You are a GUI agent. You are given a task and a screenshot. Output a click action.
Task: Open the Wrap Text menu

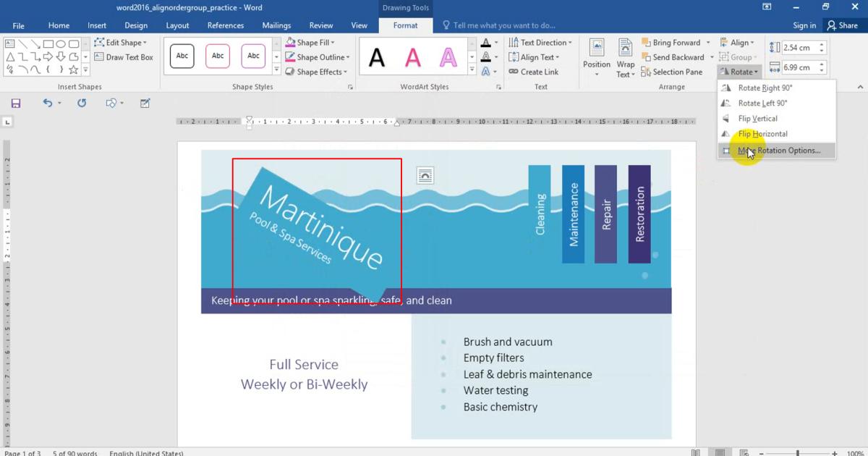coord(626,59)
